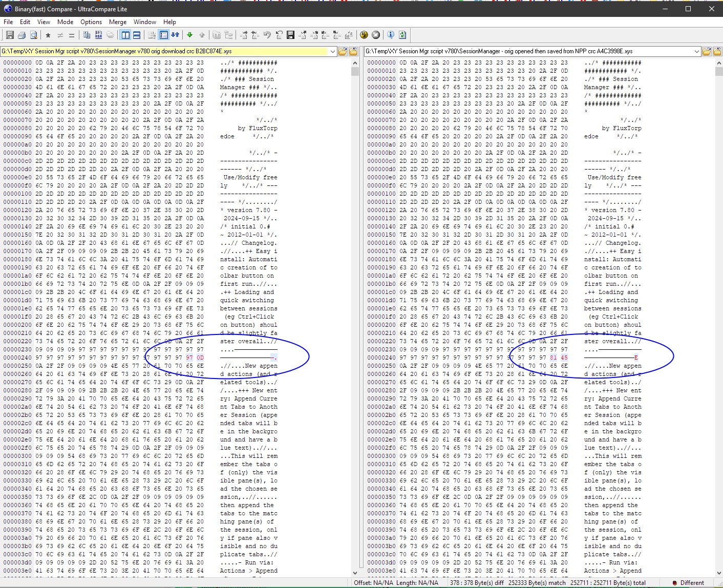Open the Options menu
Screen dimensions: 723x588
pyautogui.click(x=91, y=22)
